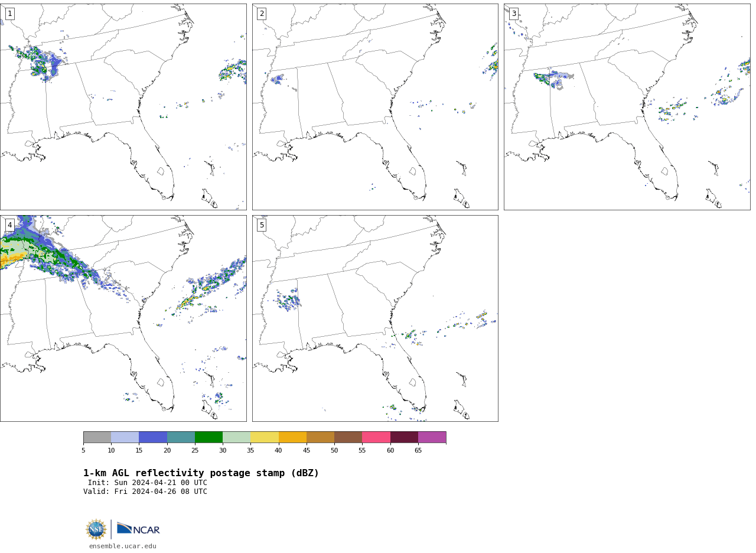Viewport: 756px width, 553px height.
Task: Click the member label '1' box
Action: [x=9, y=14]
